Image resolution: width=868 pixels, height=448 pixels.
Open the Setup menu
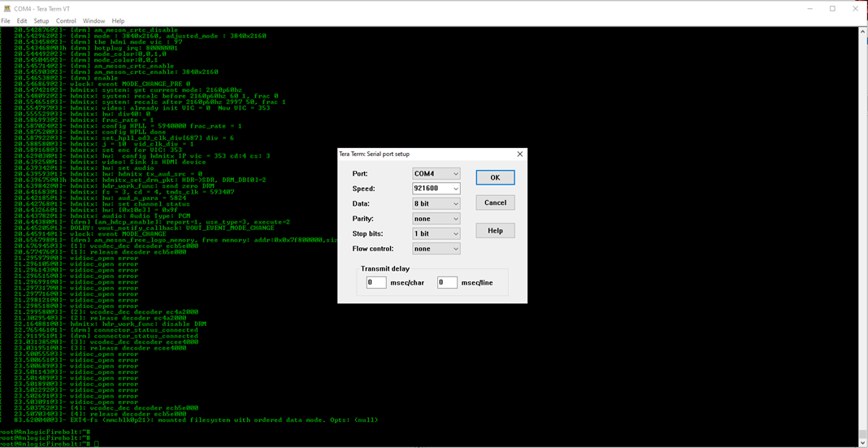[41, 21]
